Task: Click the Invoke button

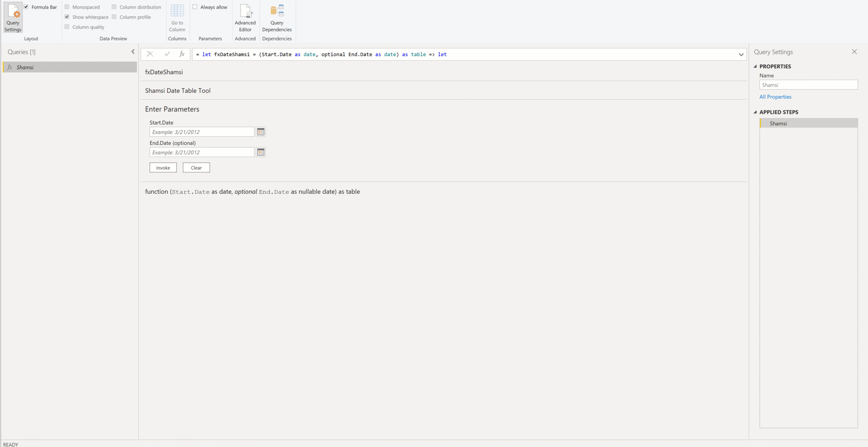Action: pyautogui.click(x=163, y=167)
